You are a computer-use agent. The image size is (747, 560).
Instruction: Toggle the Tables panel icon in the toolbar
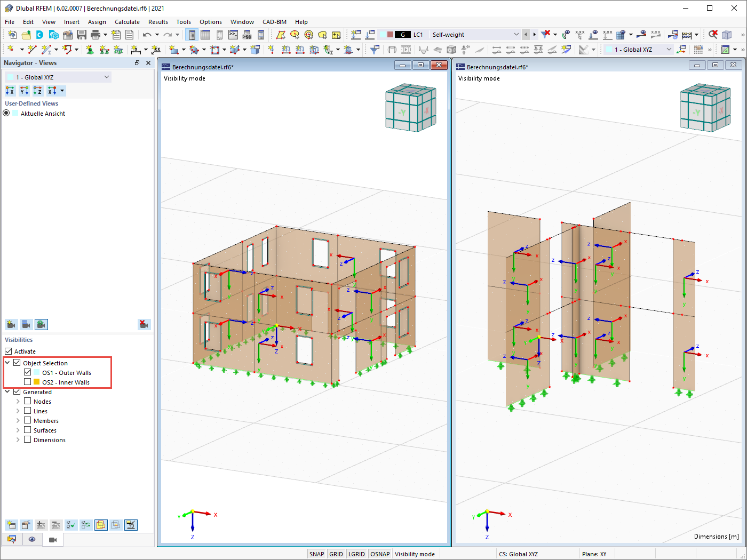click(x=205, y=35)
